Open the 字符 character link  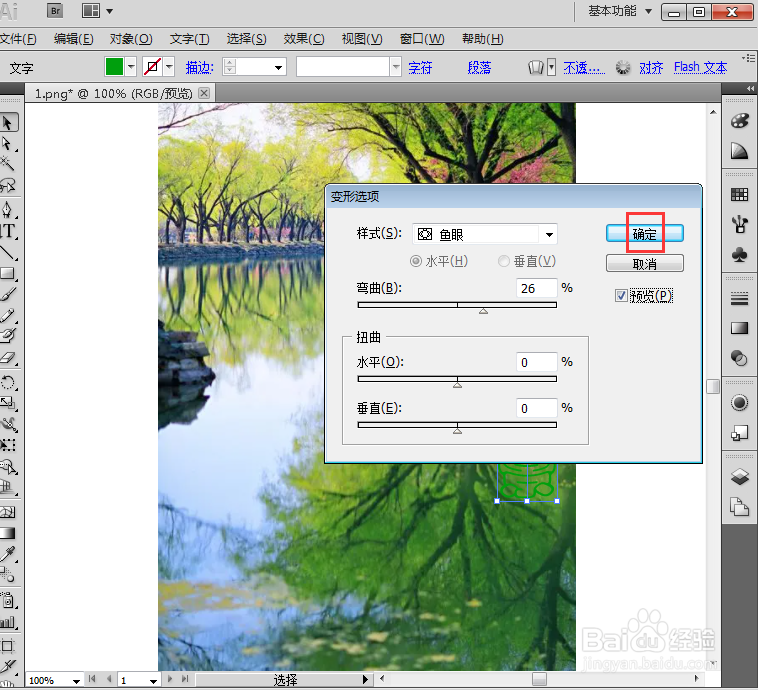420,68
